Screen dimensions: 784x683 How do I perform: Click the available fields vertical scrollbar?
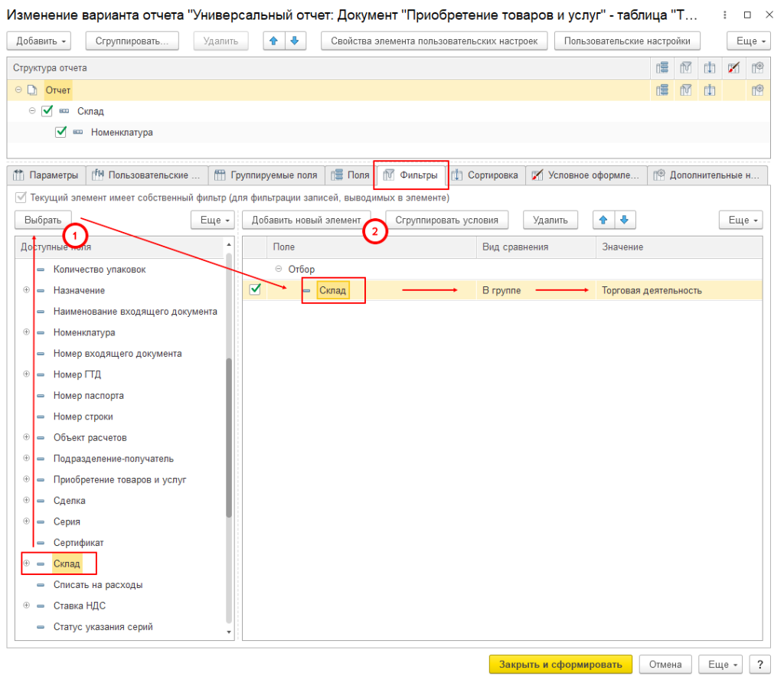pos(228,436)
